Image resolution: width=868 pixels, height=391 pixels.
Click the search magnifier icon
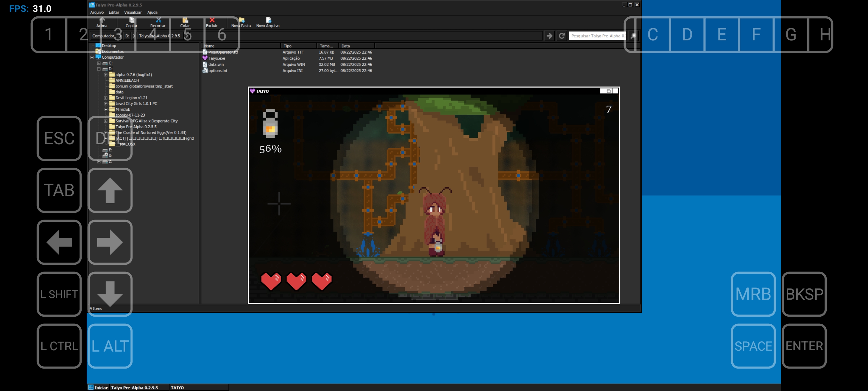633,36
